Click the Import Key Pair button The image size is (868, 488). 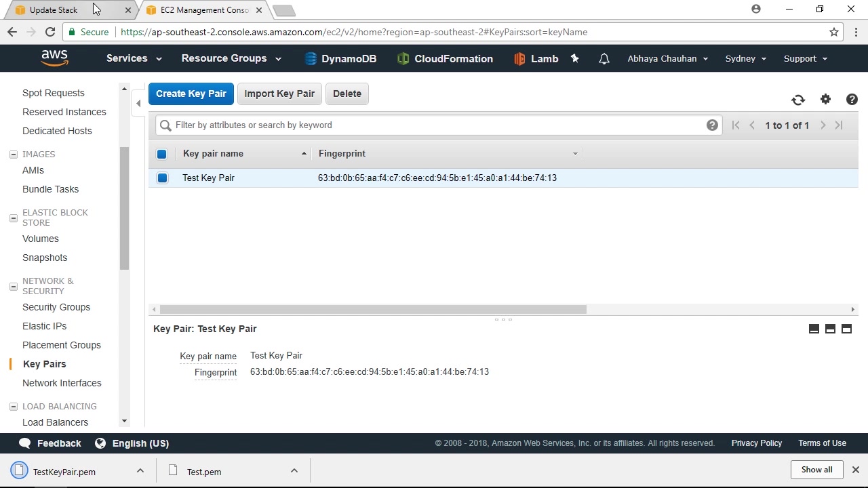(279, 94)
